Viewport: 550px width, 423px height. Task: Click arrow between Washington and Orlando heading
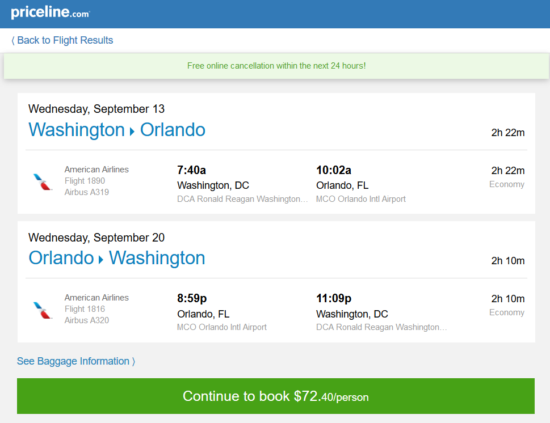point(132,132)
